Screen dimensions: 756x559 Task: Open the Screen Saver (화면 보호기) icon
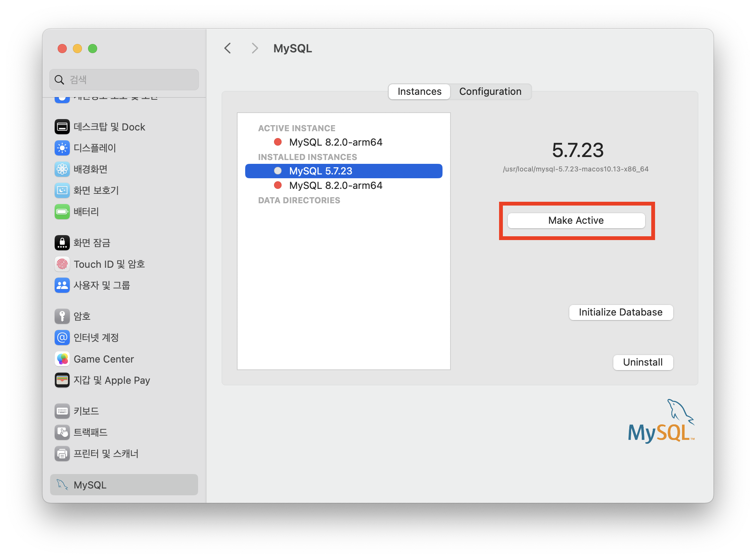click(x=62, y=190)
